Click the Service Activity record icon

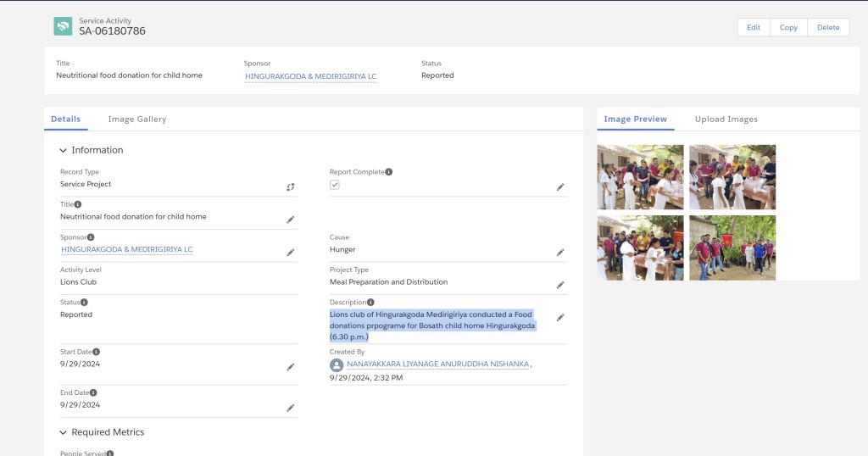click(x=63, y=26)
